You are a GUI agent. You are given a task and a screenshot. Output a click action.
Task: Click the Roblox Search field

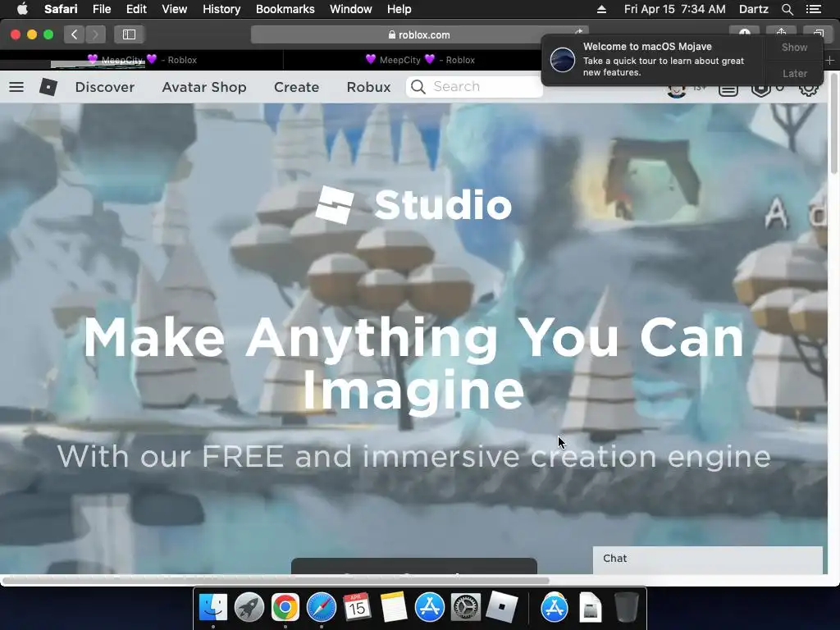[475, 87]
